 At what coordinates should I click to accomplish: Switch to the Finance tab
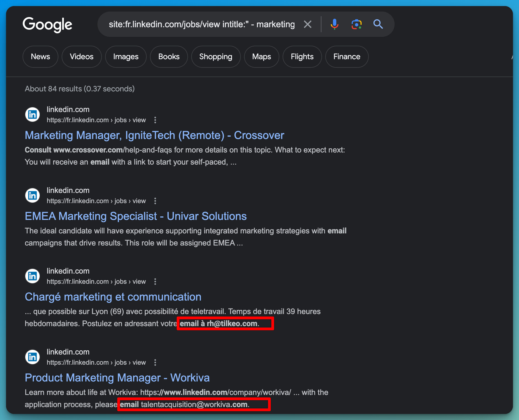[347, 57]
